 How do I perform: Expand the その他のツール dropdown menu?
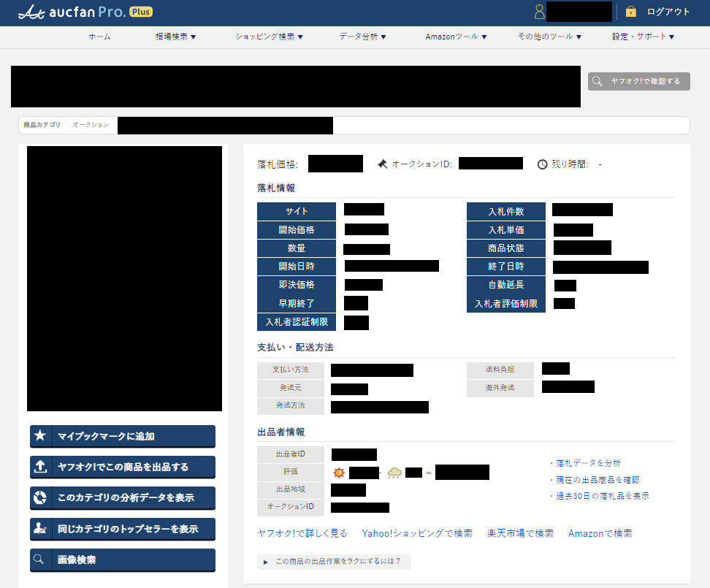(x=550, y=37)
